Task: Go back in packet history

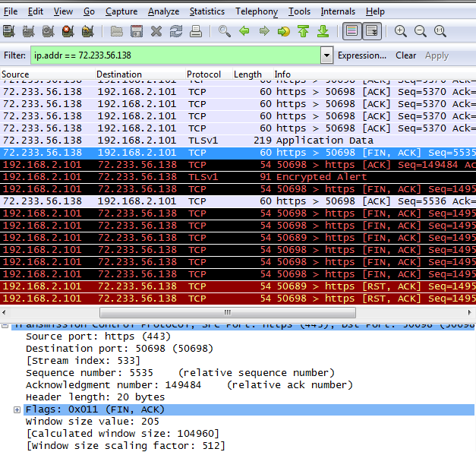Action: pyautogui.click(x=244, y=31)
